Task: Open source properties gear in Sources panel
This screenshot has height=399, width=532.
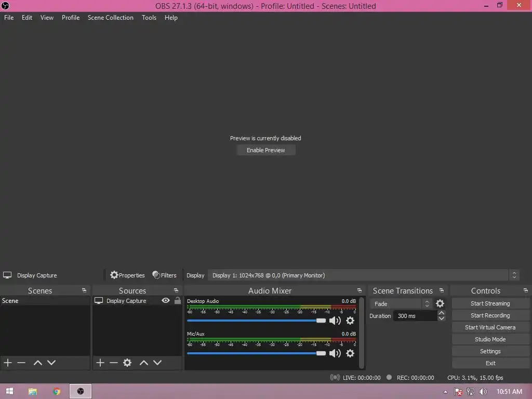Action: (x=127, y=363)
